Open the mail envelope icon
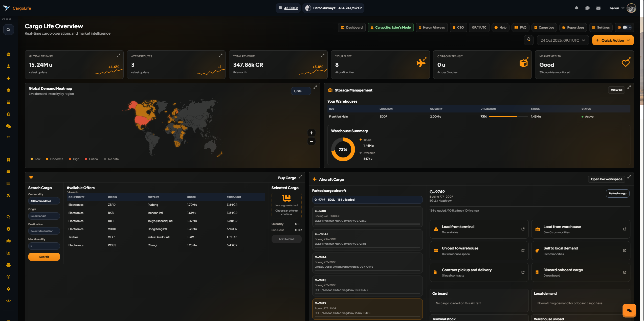644x321 pixels. (598, 8)
